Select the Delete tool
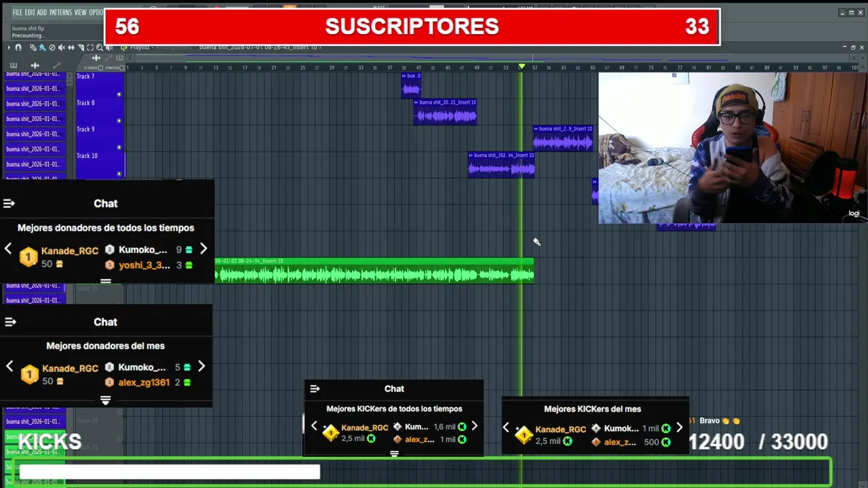 [x=52, y=47]
